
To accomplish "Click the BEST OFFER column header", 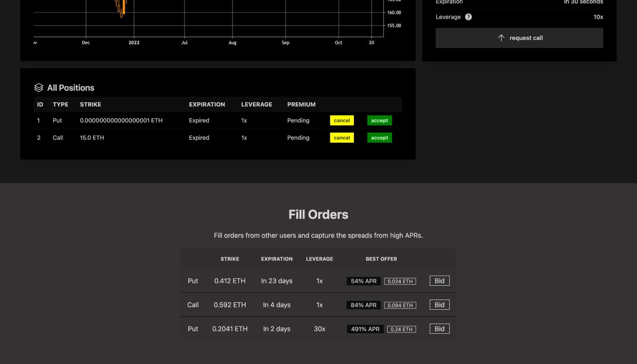I will click(x=381, y=259).
